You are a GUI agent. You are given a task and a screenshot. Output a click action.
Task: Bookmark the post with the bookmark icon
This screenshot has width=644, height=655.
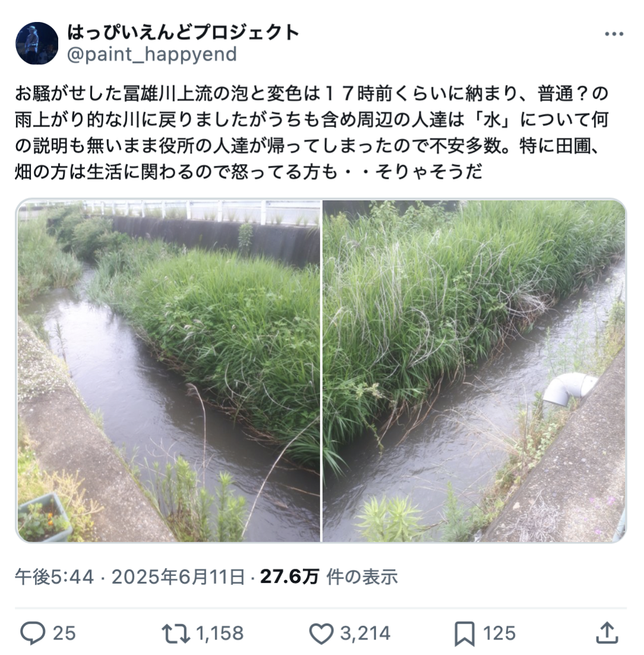coord(465,634)
